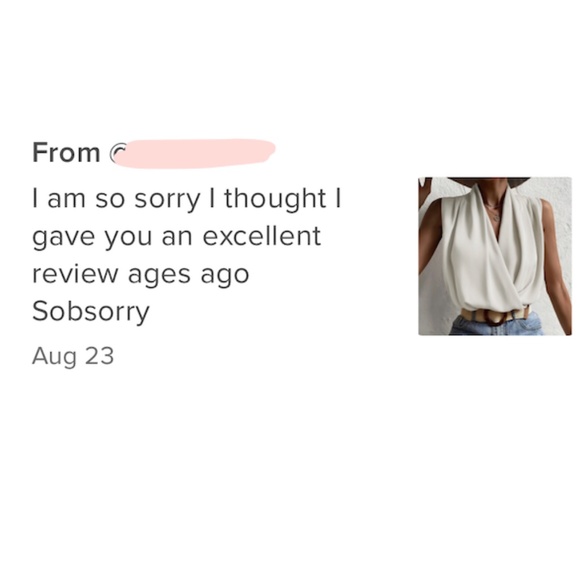This screenshot has height=580, width=580.
Task: Click the word 'review' in the message
Action: coord(74,274)
